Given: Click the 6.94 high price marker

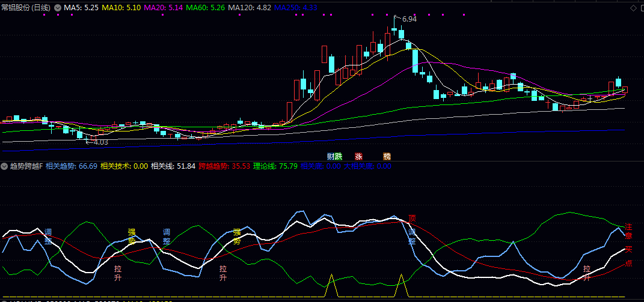Looking at the screenshot, I should point(409,19).
